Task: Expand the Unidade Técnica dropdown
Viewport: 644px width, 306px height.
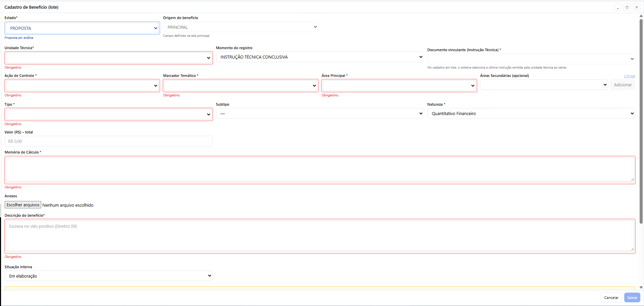Action: 109,58
